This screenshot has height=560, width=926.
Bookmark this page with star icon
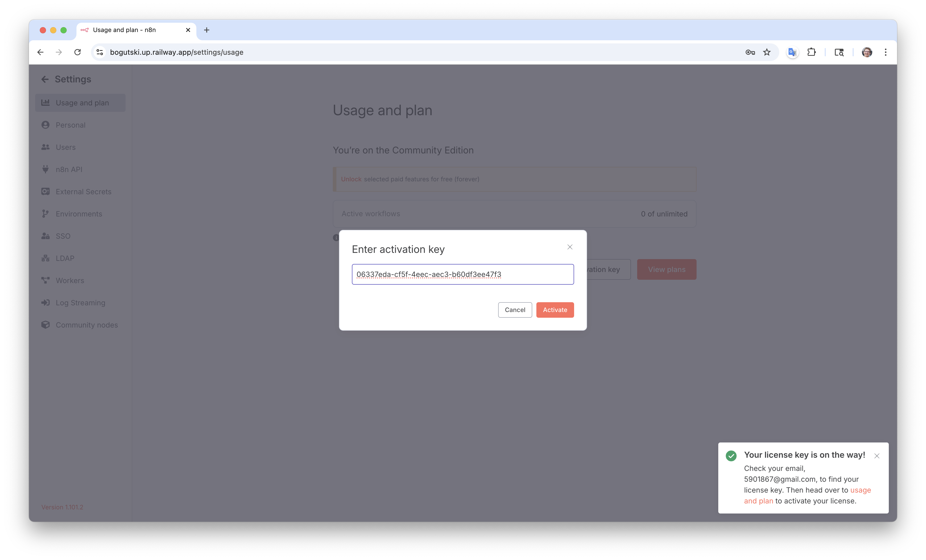tap(767, 52)
